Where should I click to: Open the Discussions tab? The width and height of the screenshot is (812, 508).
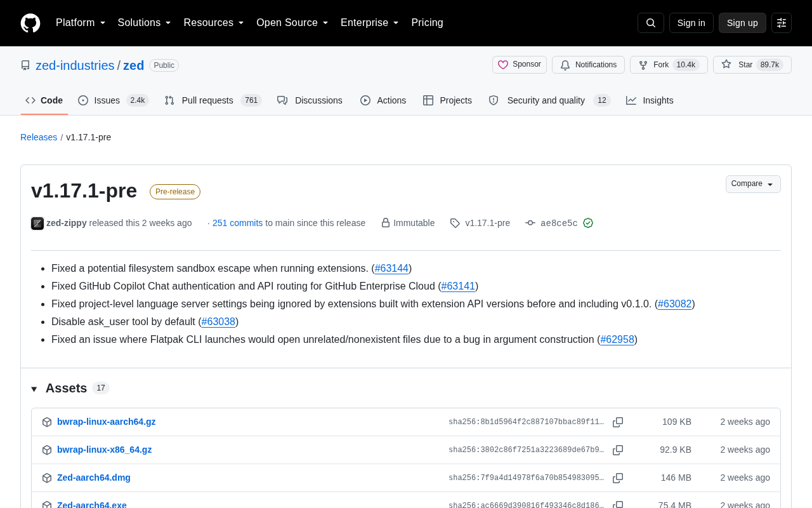pyautogui.click(x=310, y=100)
